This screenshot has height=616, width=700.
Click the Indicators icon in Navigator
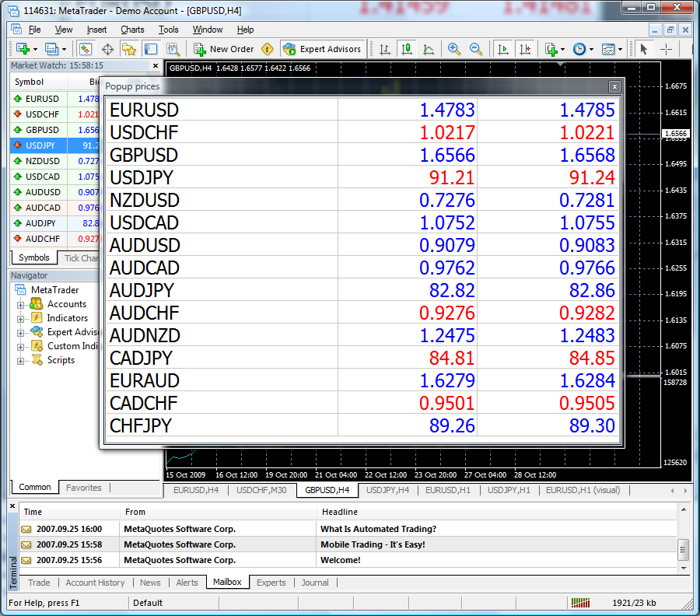click(36, 318)
